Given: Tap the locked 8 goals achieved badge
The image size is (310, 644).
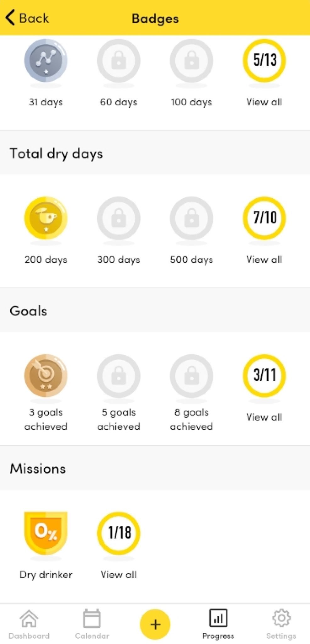Looking at the screenshot, I should click(x=191, y=375).
